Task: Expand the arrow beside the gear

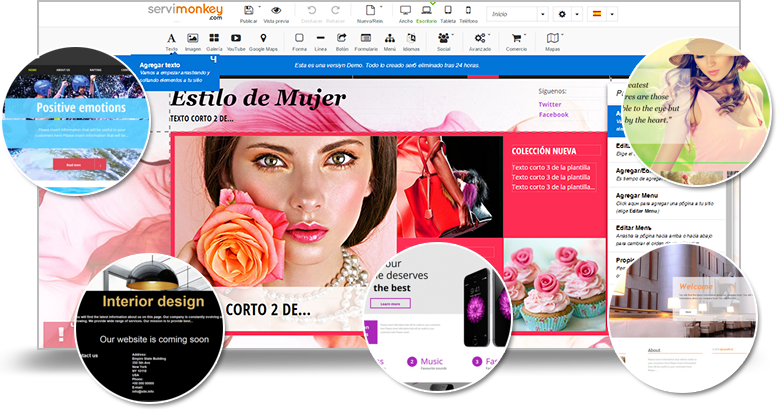Action: 577,14
